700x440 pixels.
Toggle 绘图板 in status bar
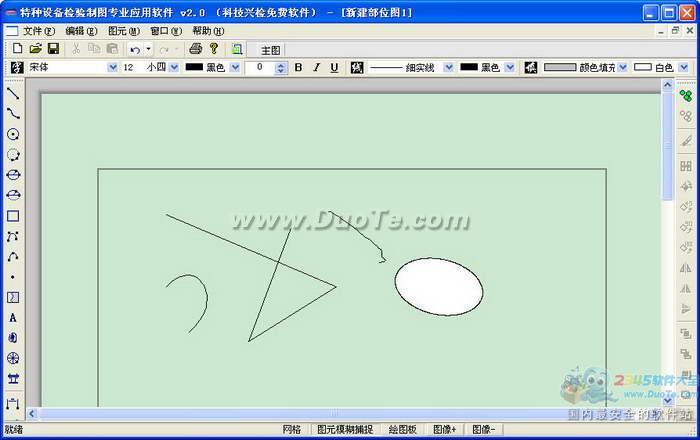click(403, 429)
